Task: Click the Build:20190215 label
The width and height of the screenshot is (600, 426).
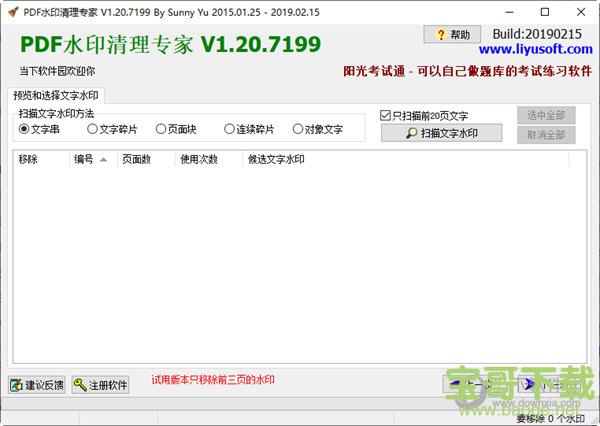Action: coord(537,34)
